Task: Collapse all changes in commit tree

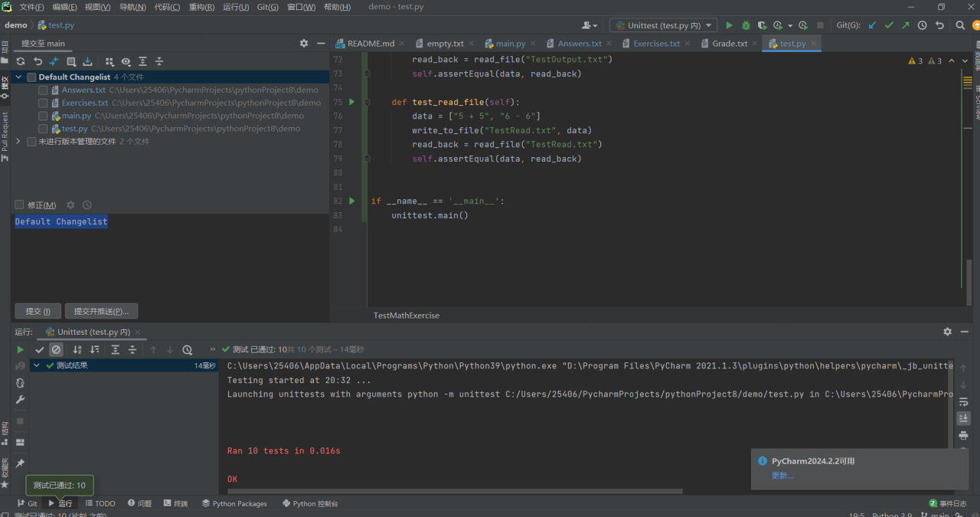Action: tap(159, 61)
